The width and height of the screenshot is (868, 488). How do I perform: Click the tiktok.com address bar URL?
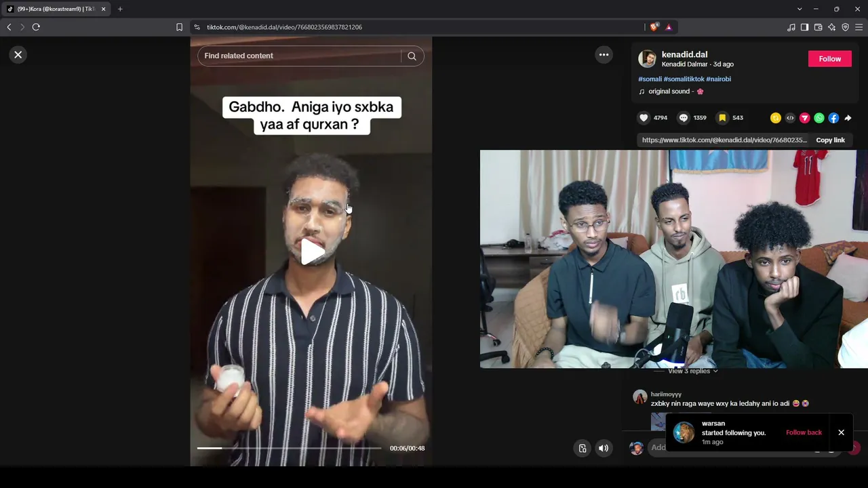pyautogui.click(x=284, y=27)
